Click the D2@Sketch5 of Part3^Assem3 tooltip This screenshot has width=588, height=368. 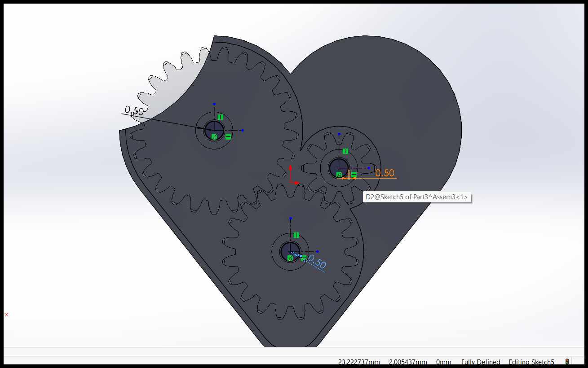tap(417, 197)
